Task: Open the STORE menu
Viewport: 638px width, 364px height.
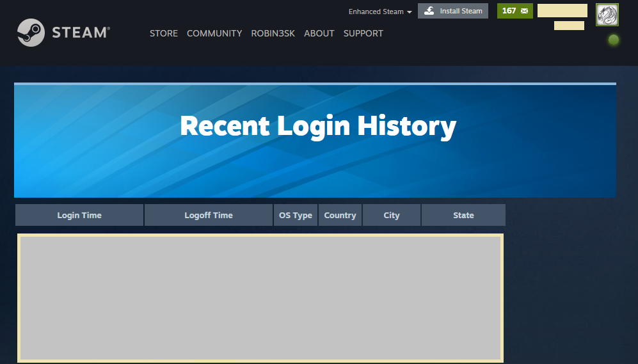Action: point(164,33)
